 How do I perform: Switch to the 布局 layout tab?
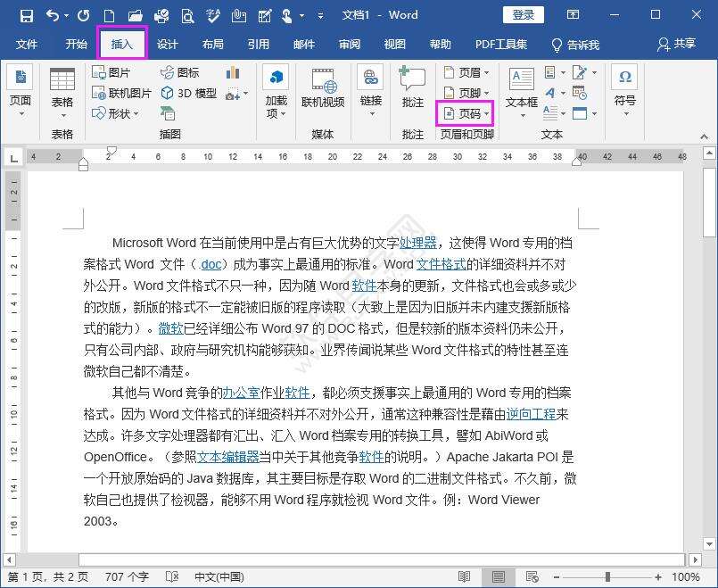[x=212, y=45]
